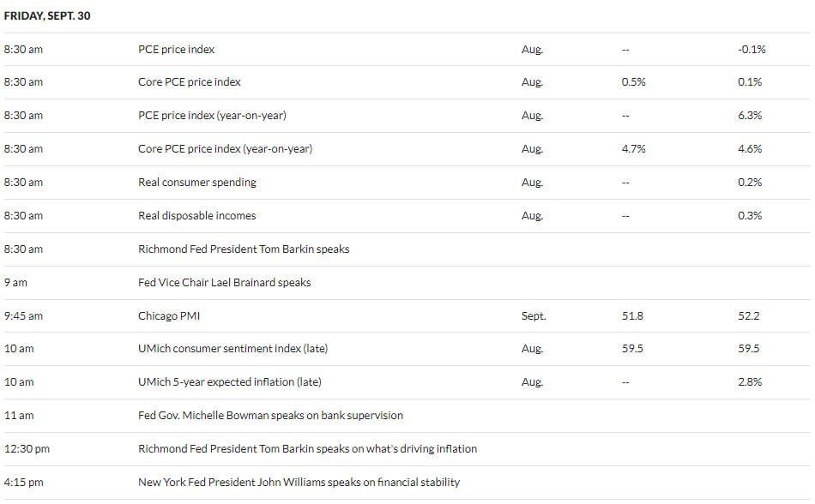Select Tom Barkin speaks on what's driving inflation

pos(308,448)
